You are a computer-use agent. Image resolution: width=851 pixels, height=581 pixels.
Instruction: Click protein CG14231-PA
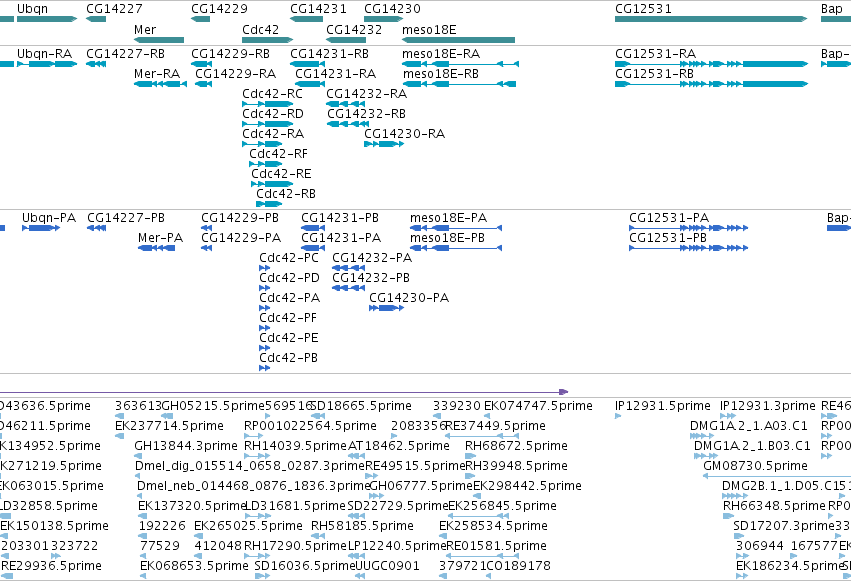[341, 238]
